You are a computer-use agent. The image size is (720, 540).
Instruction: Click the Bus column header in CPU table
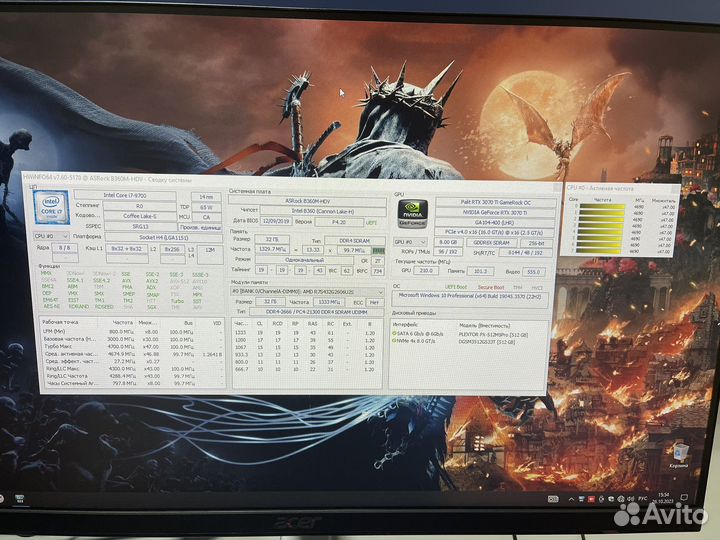(x=188, y=323)
